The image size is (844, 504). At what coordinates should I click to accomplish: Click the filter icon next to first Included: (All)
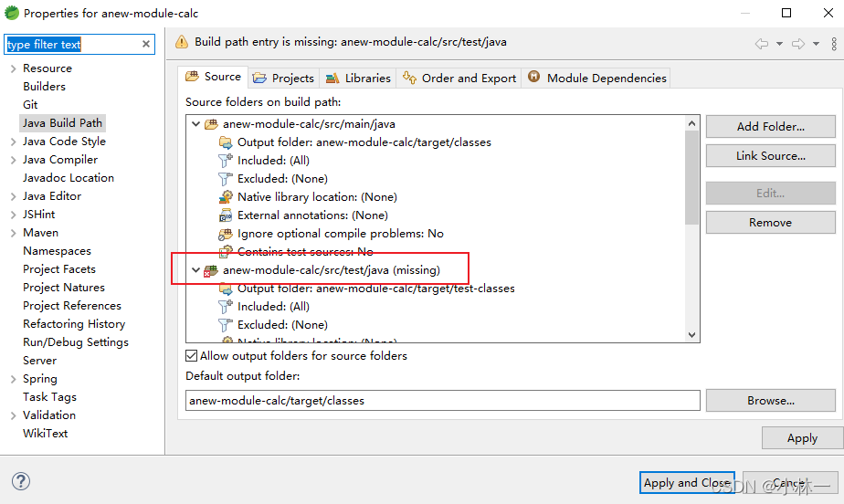[x=225, y=161]
